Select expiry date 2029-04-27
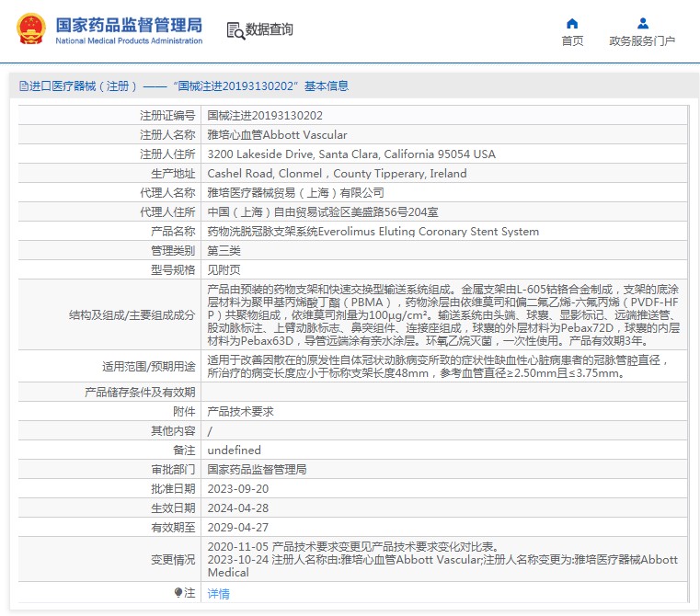The height and width of the screenshot is (616, 700). [238, 527]
